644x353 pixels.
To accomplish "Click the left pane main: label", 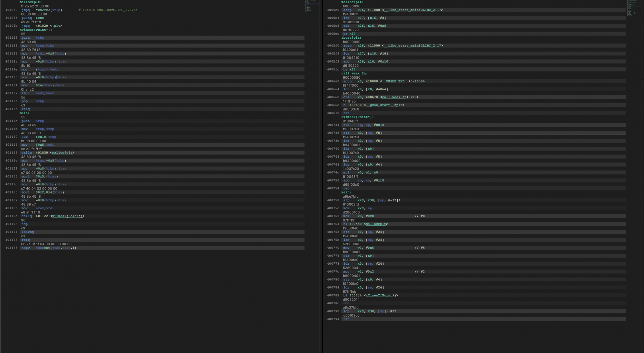I will (24, 113).
